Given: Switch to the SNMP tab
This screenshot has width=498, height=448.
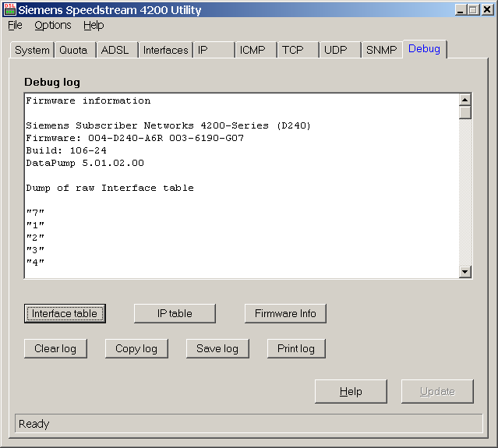Looking at the screenshot, I should [382, 50].
